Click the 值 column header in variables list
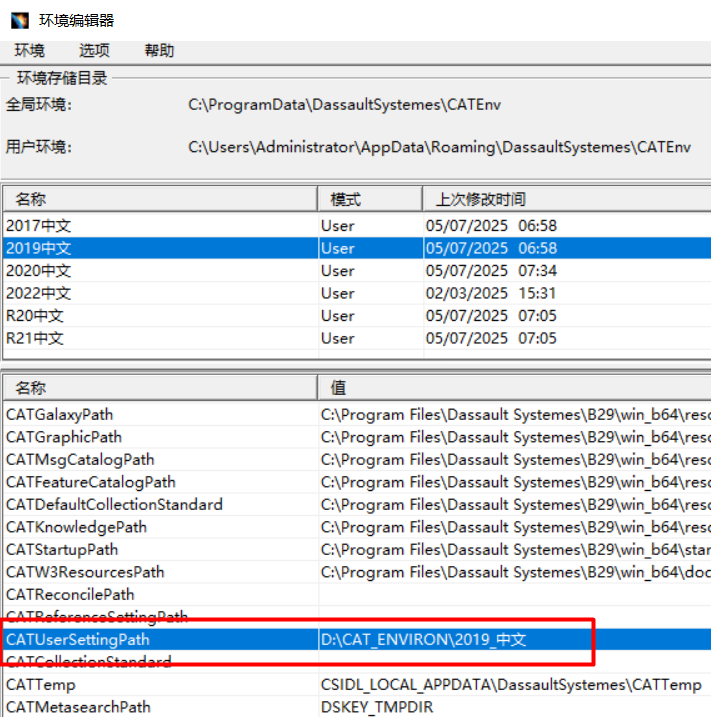 pos(514,388)
